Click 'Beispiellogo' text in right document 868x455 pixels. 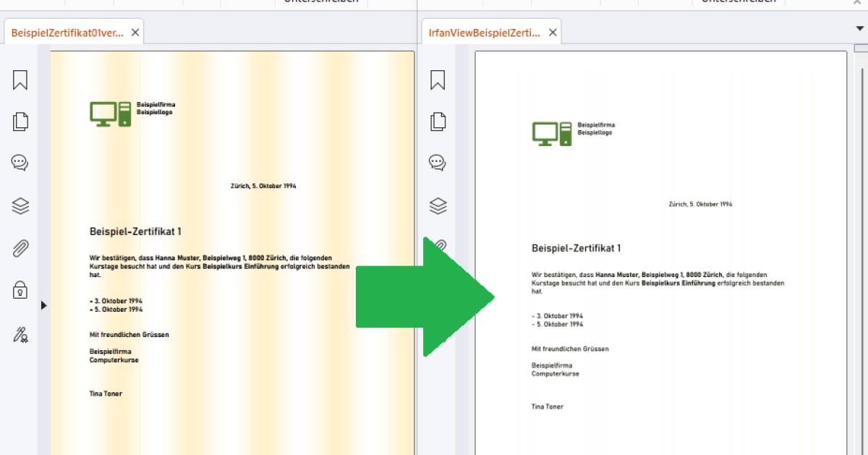pyautogui.click(x=595, y=132)
